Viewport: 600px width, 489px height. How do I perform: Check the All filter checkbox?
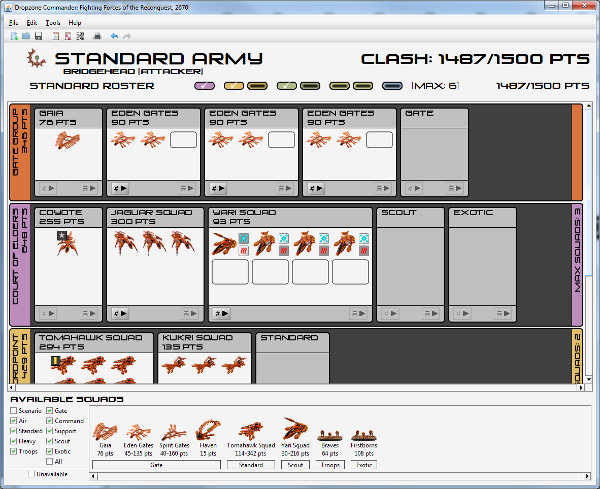coord(50,461)
